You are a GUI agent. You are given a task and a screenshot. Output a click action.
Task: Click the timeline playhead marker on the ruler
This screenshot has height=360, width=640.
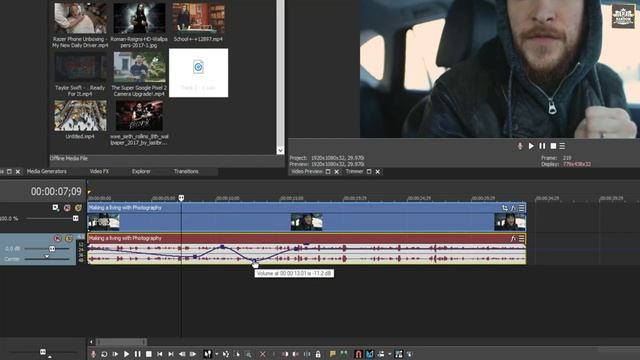click(181, 198)
